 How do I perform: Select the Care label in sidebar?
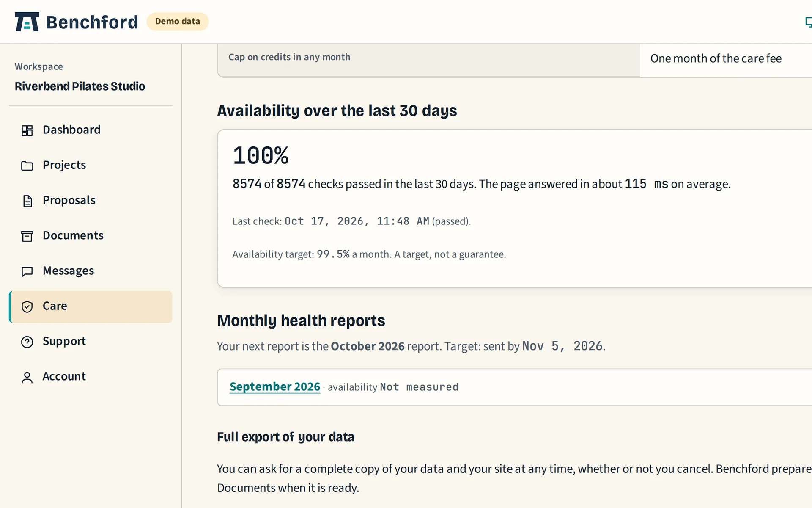(x=55, y=306)
